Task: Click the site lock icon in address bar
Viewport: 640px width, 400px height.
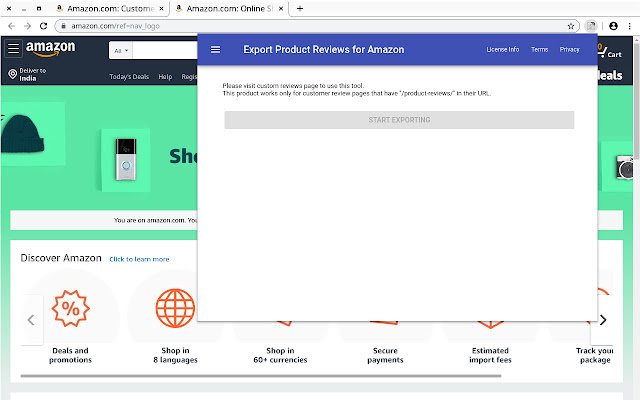Action: click(x=63, y=26)
